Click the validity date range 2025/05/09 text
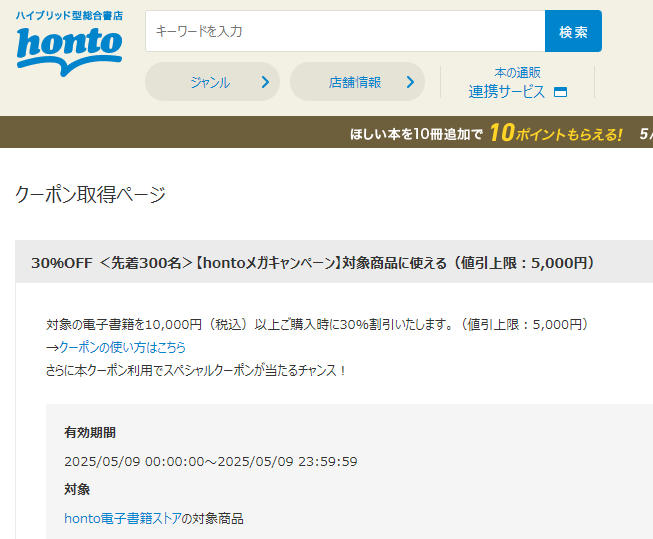This screenshot has height=539, width=653. pos(211,462)
